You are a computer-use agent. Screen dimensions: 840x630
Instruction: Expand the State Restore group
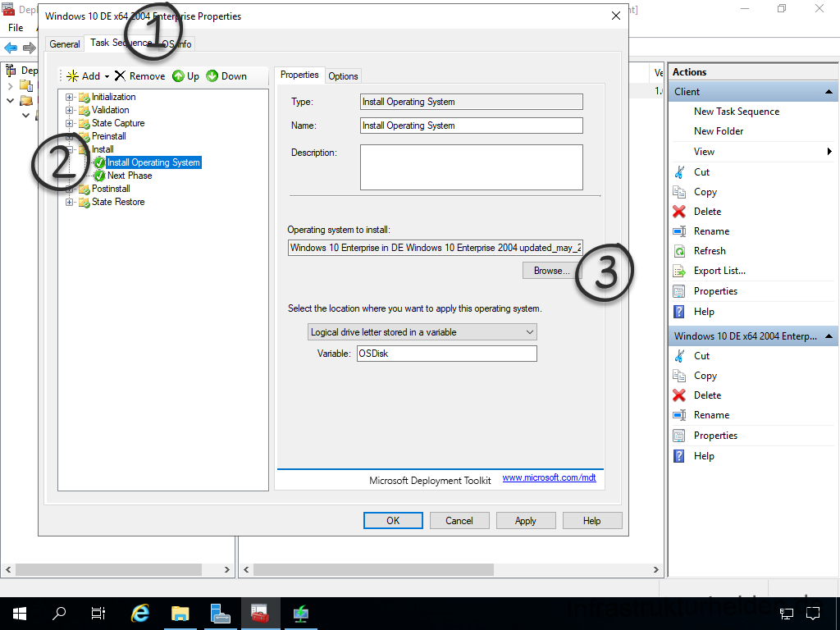point(69,203)
